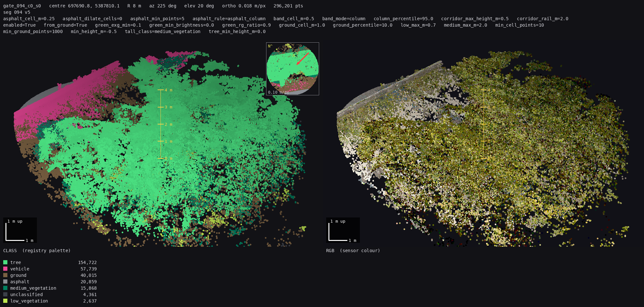
Task: Select the medium_vegetation legend swatch
Action: point(5,288)
